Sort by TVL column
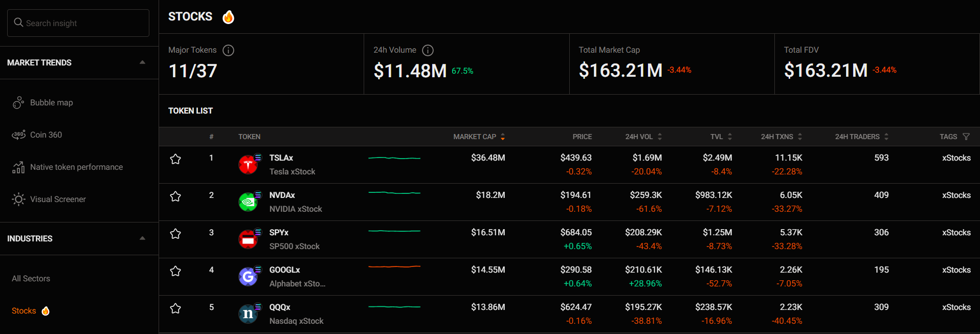This screenshot has width=980, height=334. pyautogui.click(x=721, y=137)
